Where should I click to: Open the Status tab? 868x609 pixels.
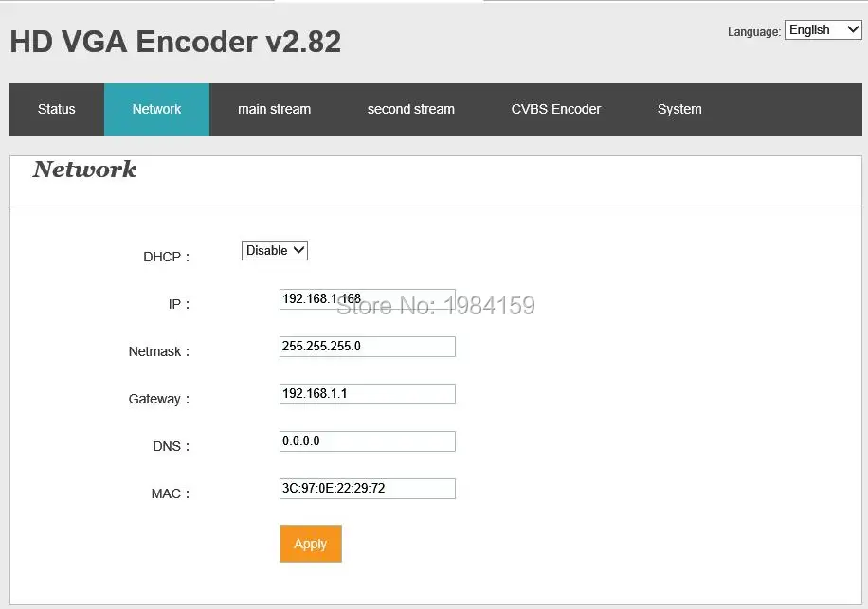(57, 110)
